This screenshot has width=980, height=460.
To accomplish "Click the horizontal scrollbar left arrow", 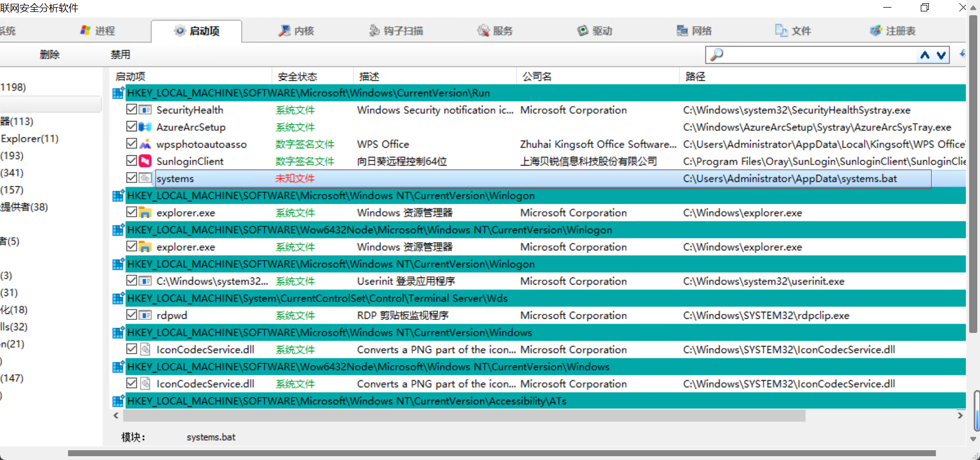I will tap(116, 415).
